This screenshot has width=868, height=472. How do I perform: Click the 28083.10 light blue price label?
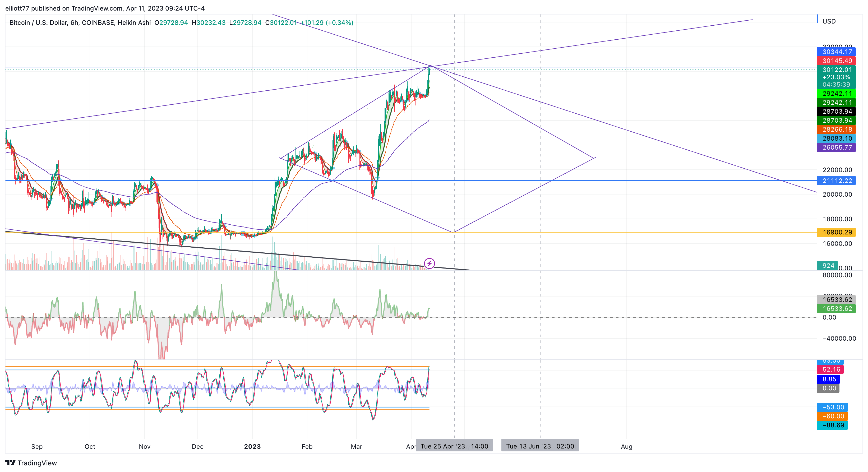point(836,138)
